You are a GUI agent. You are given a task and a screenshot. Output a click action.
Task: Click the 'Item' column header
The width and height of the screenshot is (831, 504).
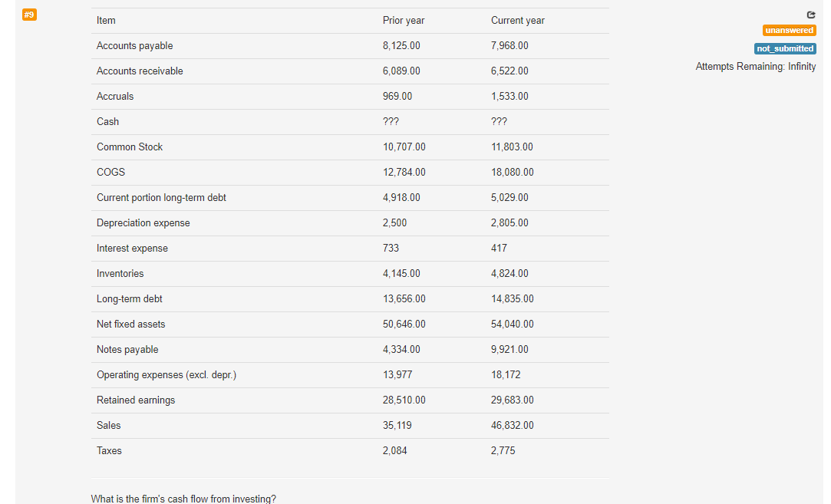pyautogui.click(x=106, y=21)
